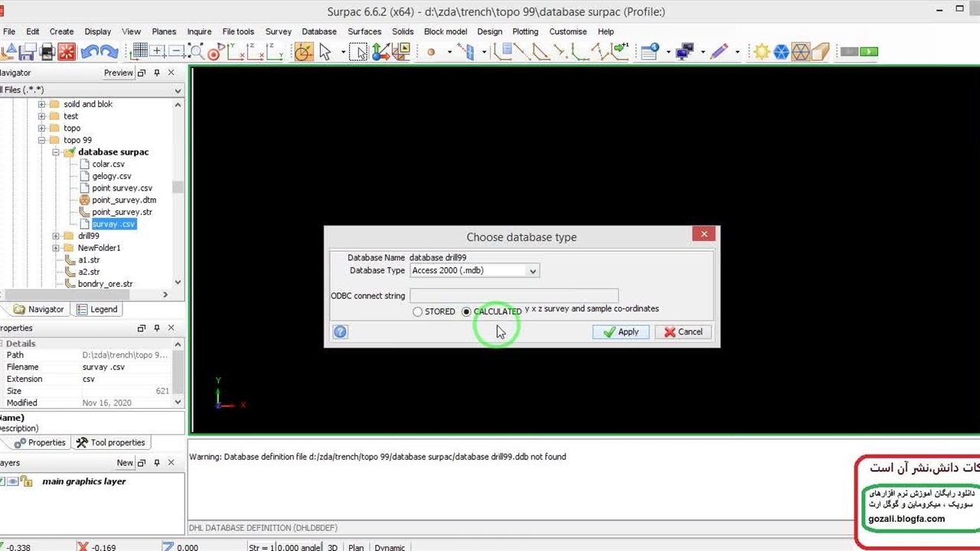The image size is (980, 551).
Task: Click the yellow sun lighting icon
Action: (761, 52)
